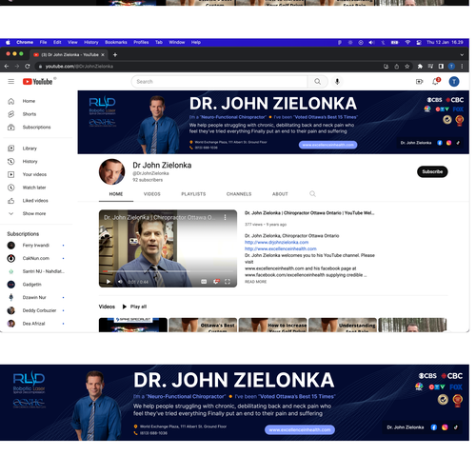
Task: Click Wi-Fi icon in menu bar
Action: (407, 42)
